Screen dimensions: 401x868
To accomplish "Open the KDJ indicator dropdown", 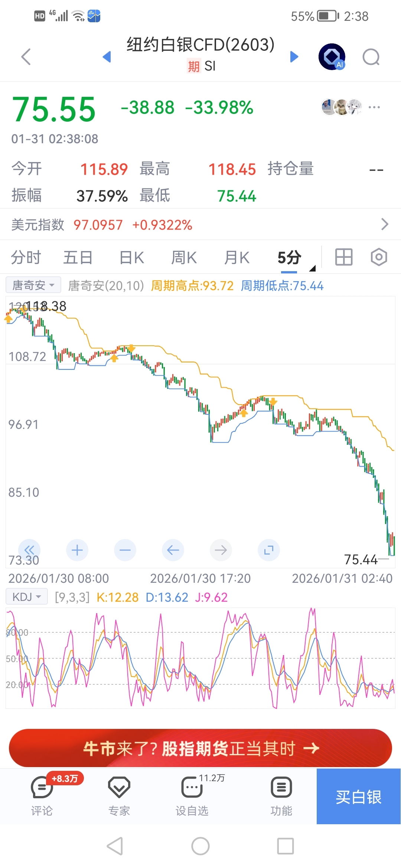I will 27,597.
